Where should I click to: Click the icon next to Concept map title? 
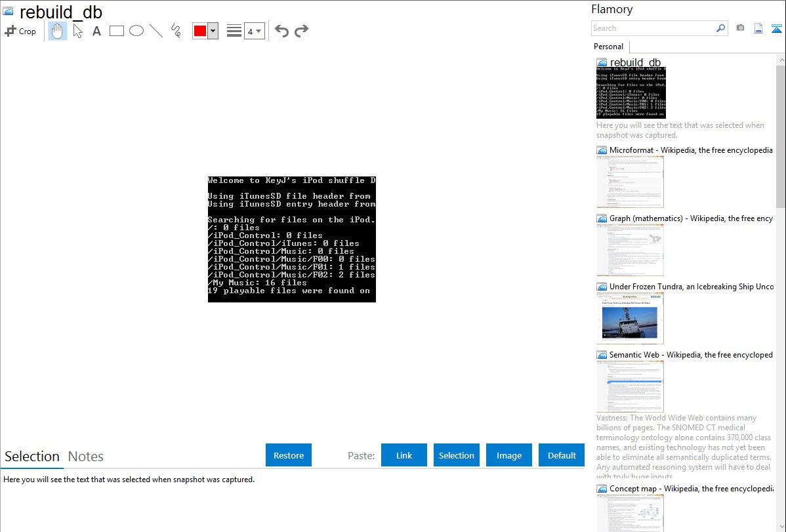tap(602, 489)
